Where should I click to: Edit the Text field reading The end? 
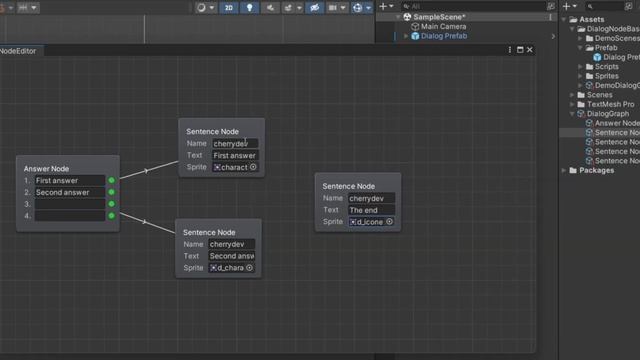point(371,210)
